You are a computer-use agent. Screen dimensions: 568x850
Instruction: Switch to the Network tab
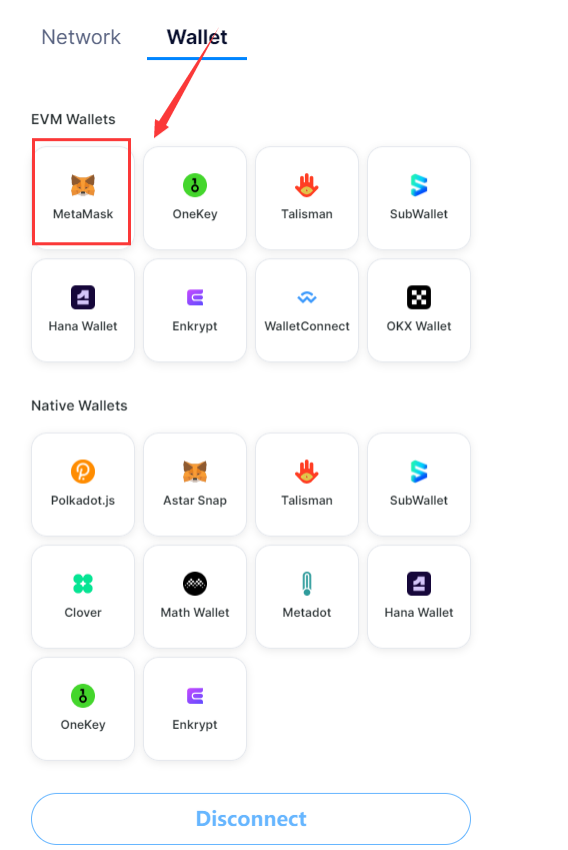(81, 37)
